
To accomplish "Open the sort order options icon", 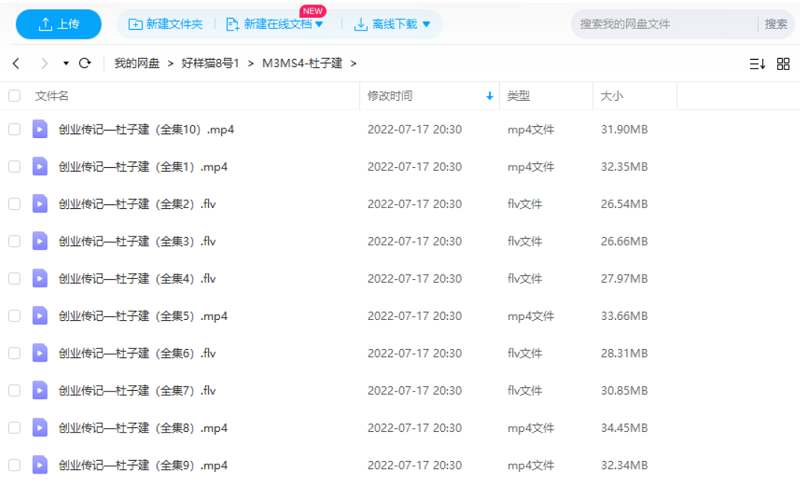I will pos(757,63).
